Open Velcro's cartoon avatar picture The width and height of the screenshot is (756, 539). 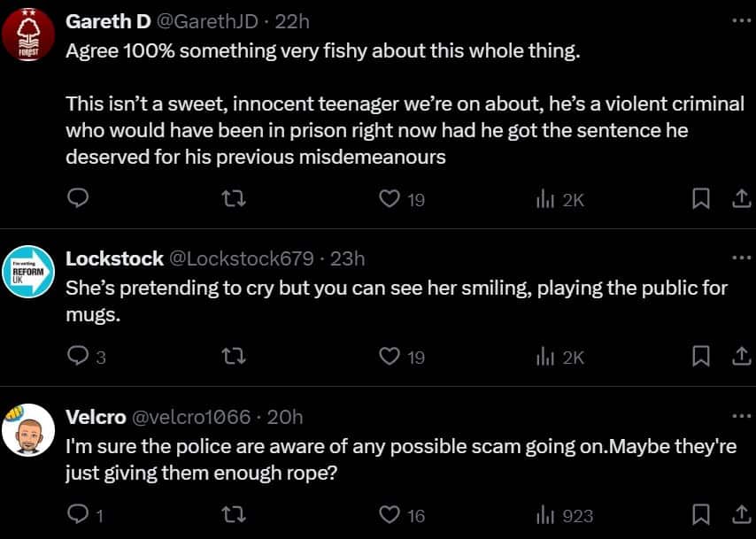click(x=28, y=430)
